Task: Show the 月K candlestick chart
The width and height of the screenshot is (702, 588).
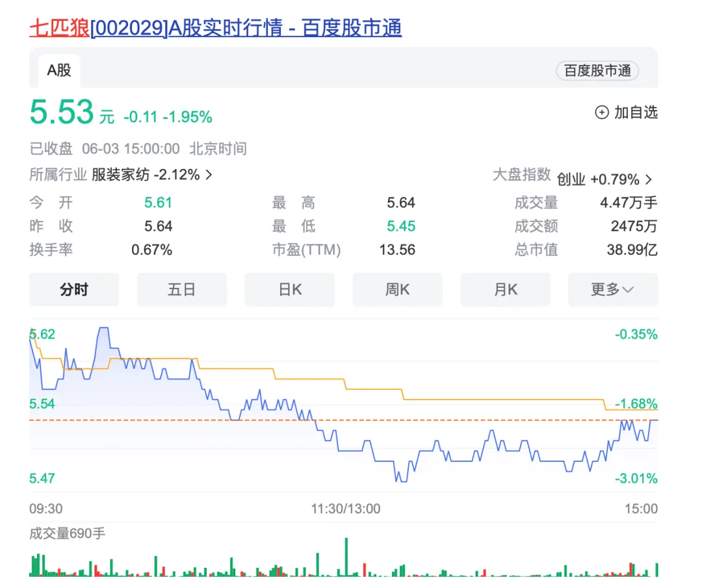Action: point(505,290)
